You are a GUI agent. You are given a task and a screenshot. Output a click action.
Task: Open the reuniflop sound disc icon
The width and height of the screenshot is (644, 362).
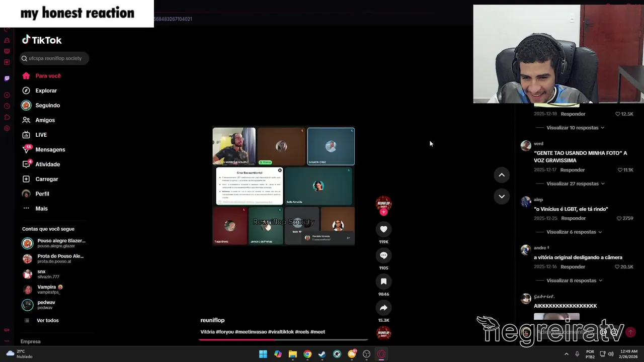(x=383, y=333)
